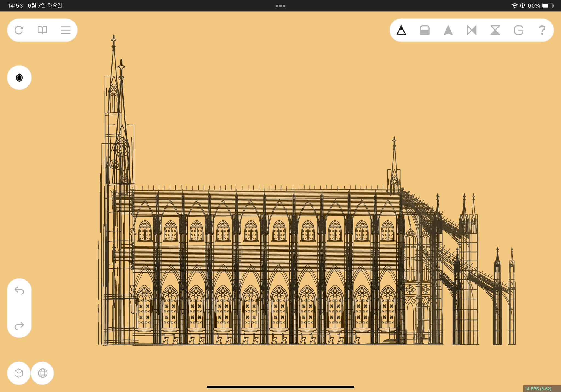Viewport: 561px width, 392px height.
Task: Select the outlined triangle pen tool
Action: [x=401, y=30]
